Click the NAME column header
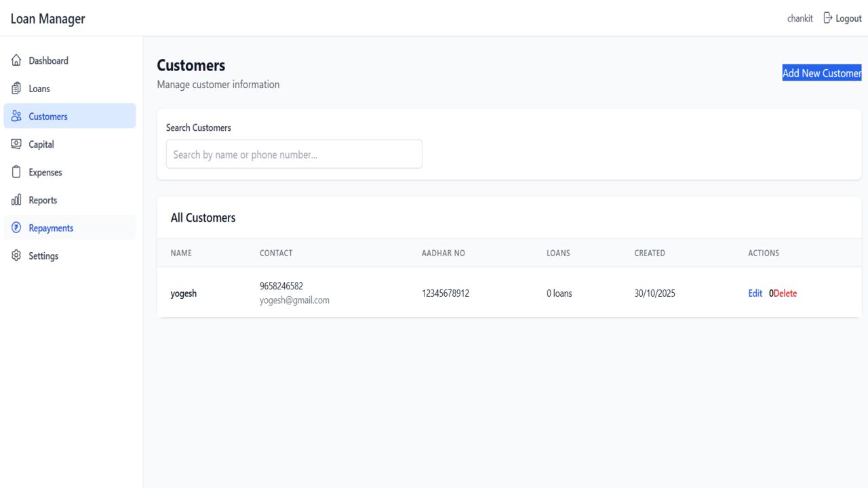 pyautogui.click(x=181, y=253)
